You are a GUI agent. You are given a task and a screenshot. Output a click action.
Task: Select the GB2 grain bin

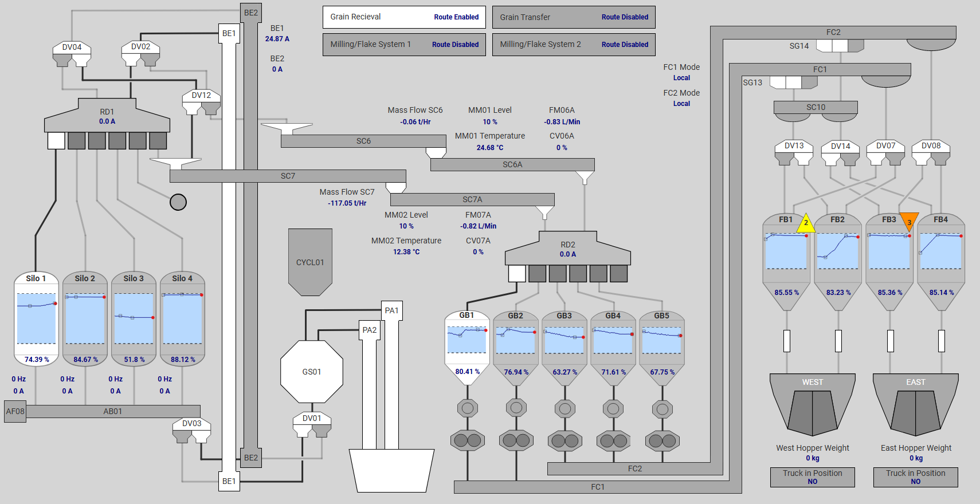pos(516,348)
